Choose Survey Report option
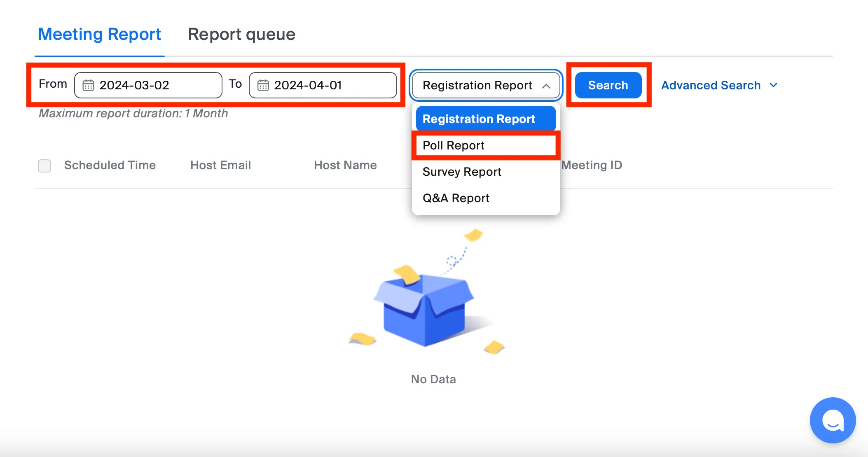Screen dimensions: 868x457 pyautogui.click(x=462, y=172)
